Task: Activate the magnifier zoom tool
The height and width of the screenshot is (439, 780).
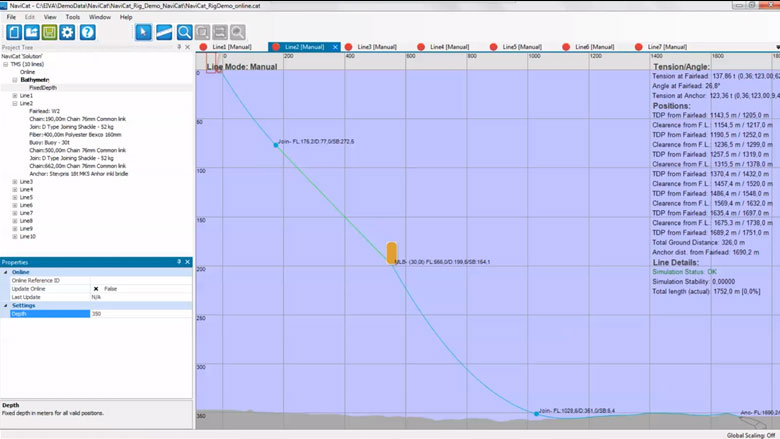Action: [185, 32]
